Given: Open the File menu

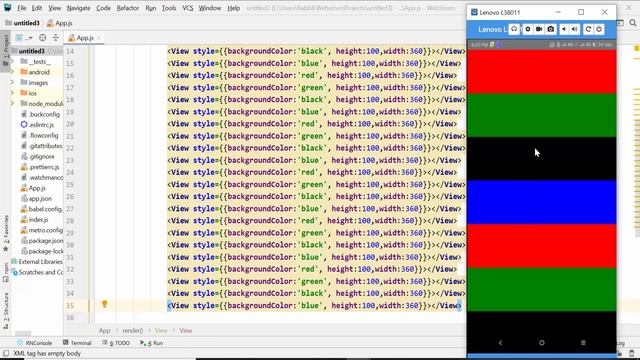Looking at the screenshot, I should pos(21,8).
